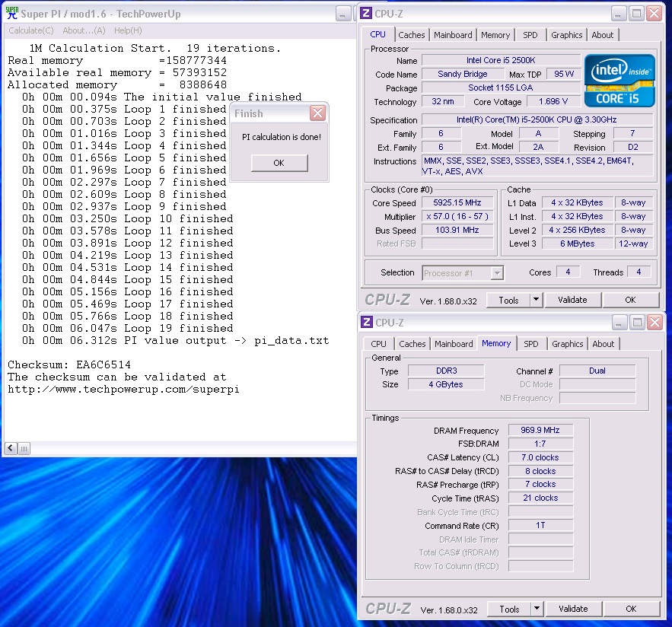Click the CAS# Latency value 7.0 clocks

[540, 457]
